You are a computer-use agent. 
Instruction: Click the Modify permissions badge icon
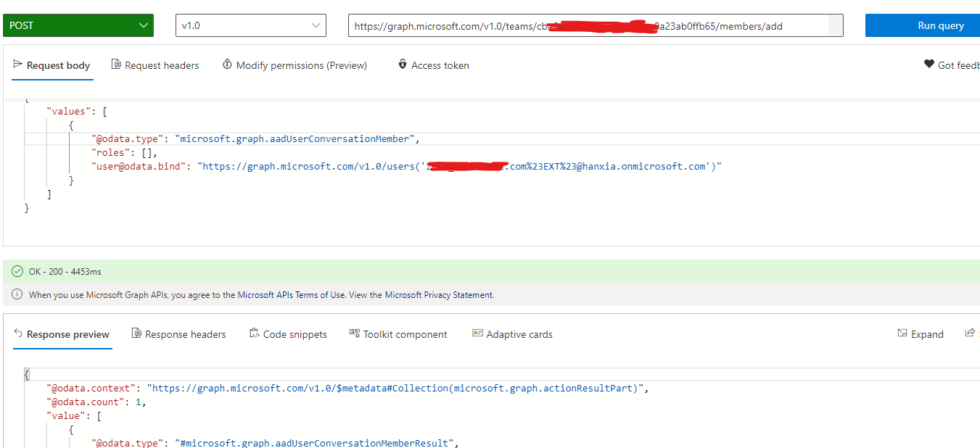click(227, 65)
